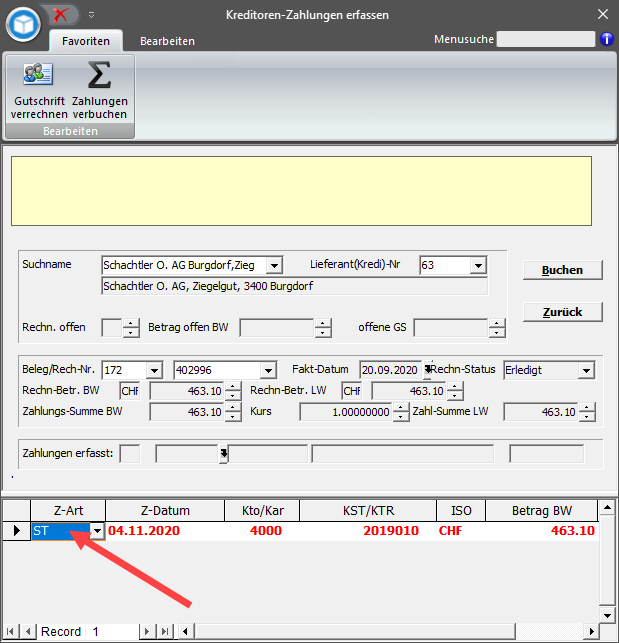This screenshot has width=619, height=643.
Task: Open the blue info help icon
Action: click(607, 39)
